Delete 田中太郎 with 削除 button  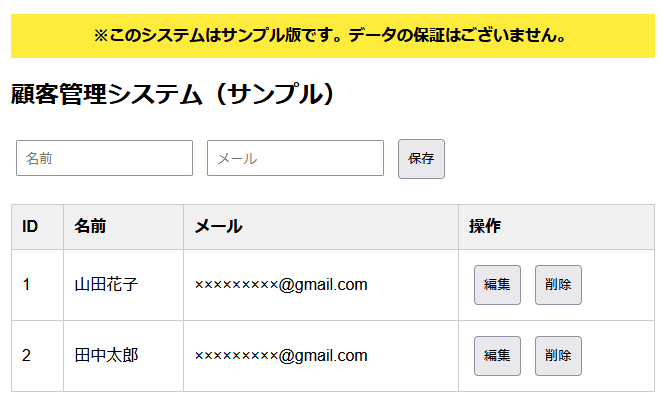[x=558, y=356]
